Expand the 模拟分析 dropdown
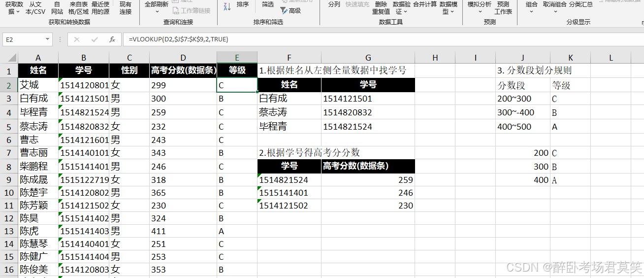 point(479,11)
